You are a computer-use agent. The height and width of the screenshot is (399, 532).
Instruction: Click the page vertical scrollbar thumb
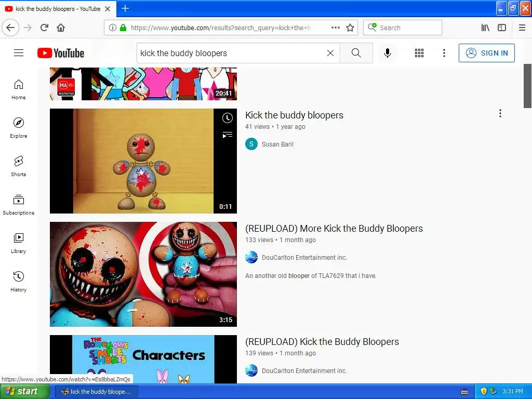[x=527, y=86]
